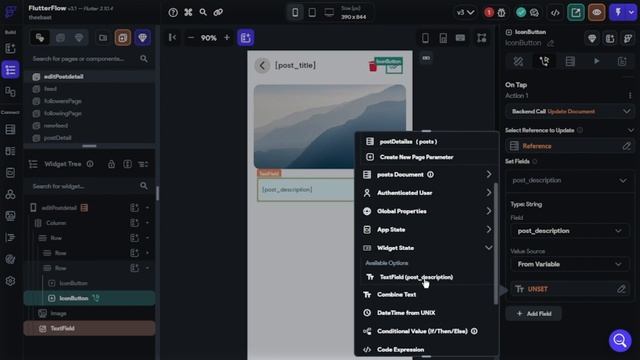The height and width of the screenshot is (360, 640).
Task: Open Action 1 three-dot options
Action: [630, 96]
